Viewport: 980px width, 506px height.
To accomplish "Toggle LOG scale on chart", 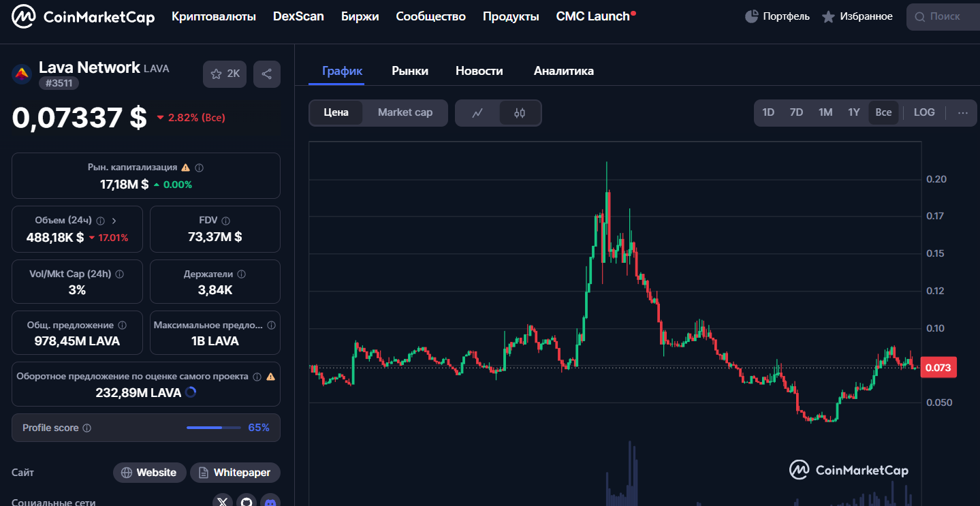I will coord(924,113).
